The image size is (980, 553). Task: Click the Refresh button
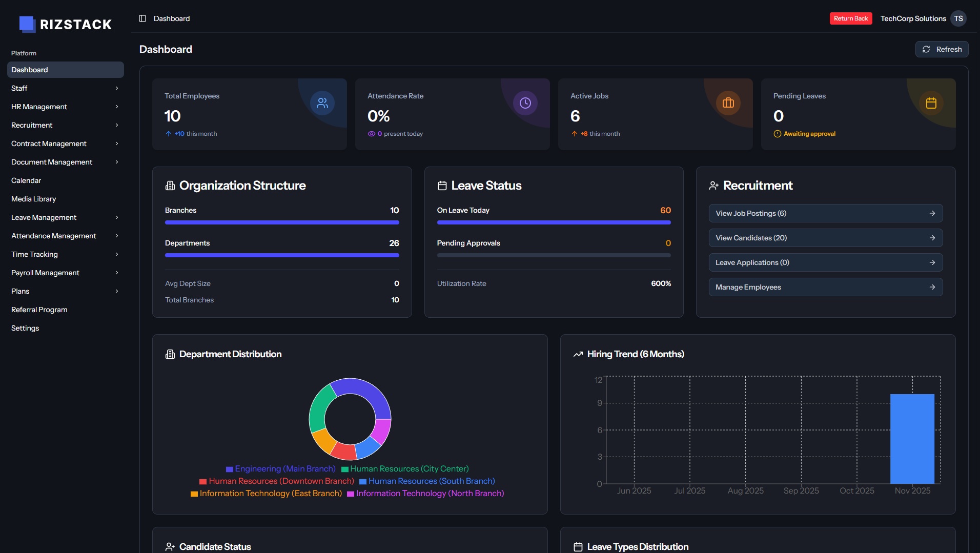(x=942, y=49)
